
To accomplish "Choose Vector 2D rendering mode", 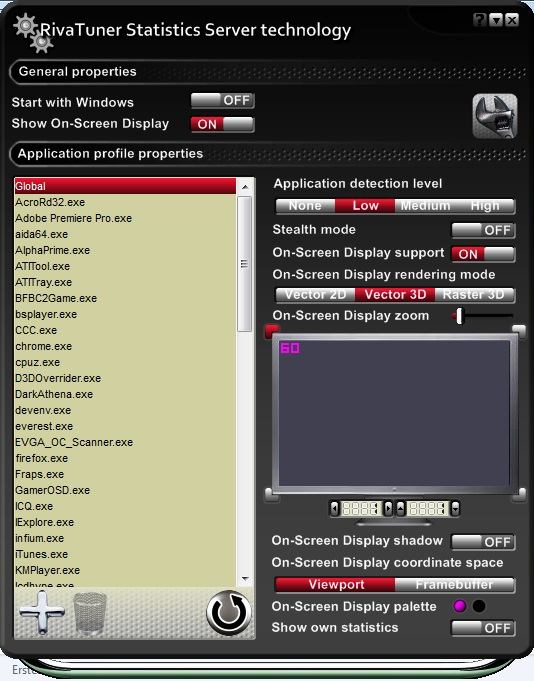I will [x=315, y=294].
